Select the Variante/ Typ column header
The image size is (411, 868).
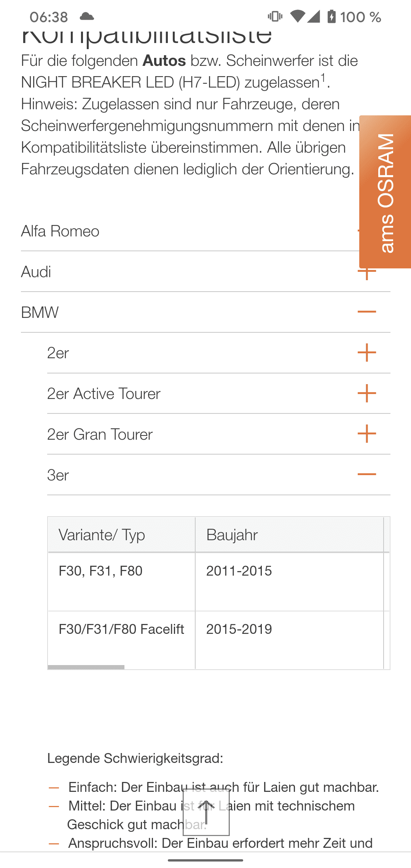121,535
